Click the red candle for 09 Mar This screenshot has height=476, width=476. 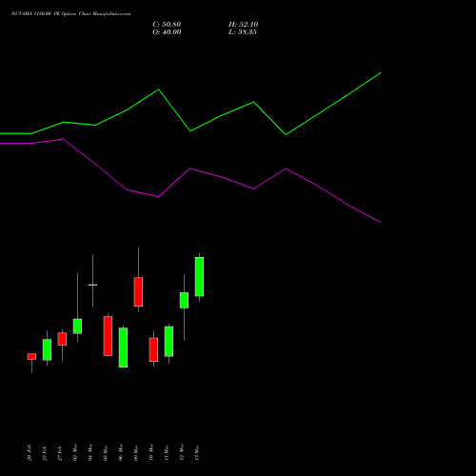click(x=138, y=292)
